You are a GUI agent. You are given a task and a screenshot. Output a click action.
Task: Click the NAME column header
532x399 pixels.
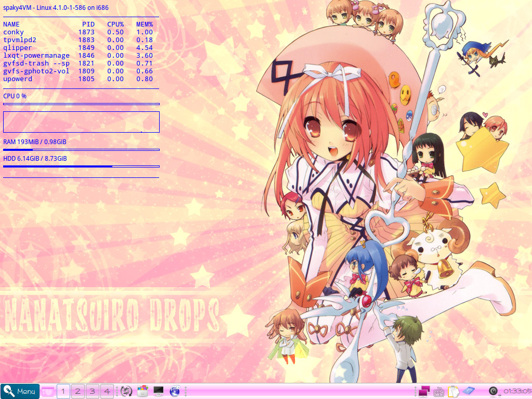click(11, 24)
